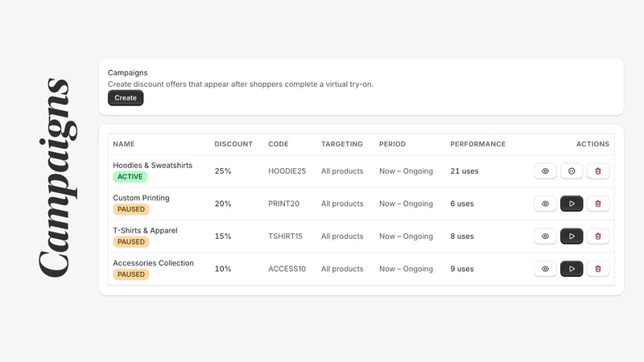
Task: Click the 6 uses performance value
Action: pos(461,204)
